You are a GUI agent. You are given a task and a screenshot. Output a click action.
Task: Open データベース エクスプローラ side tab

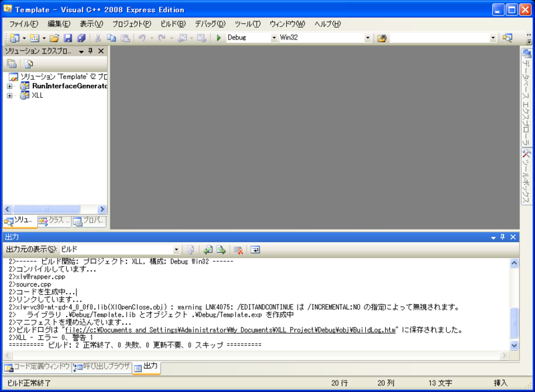click(526, 98)
